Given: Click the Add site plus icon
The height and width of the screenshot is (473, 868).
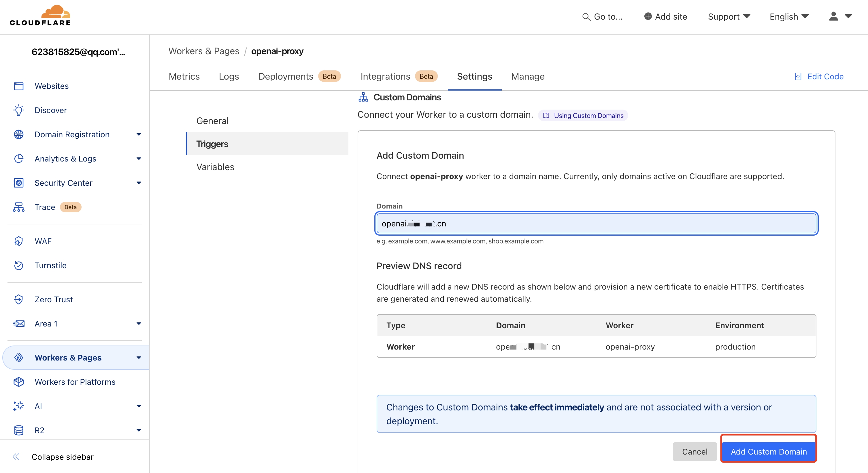Looking at the screenshot, I should click(648, 16).
